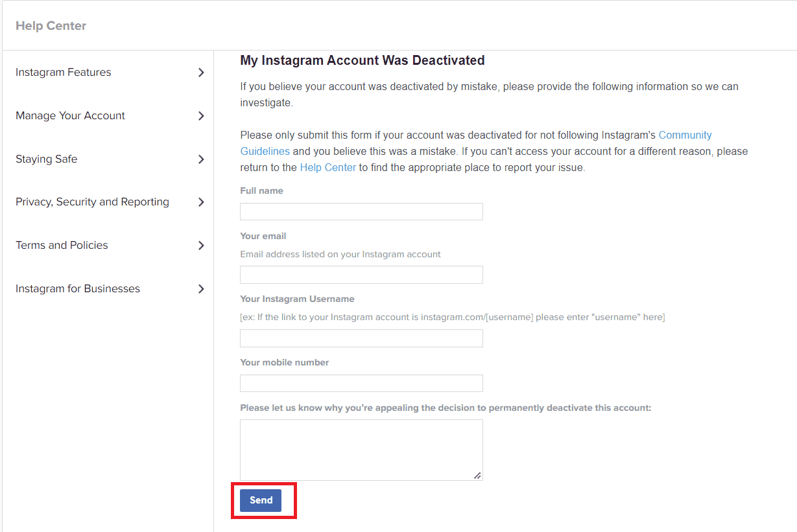Expand Instagram for Businesses chevron arrow
This screenshot has width=797, height=532.
pyautogui.click(x=201, y=289)
